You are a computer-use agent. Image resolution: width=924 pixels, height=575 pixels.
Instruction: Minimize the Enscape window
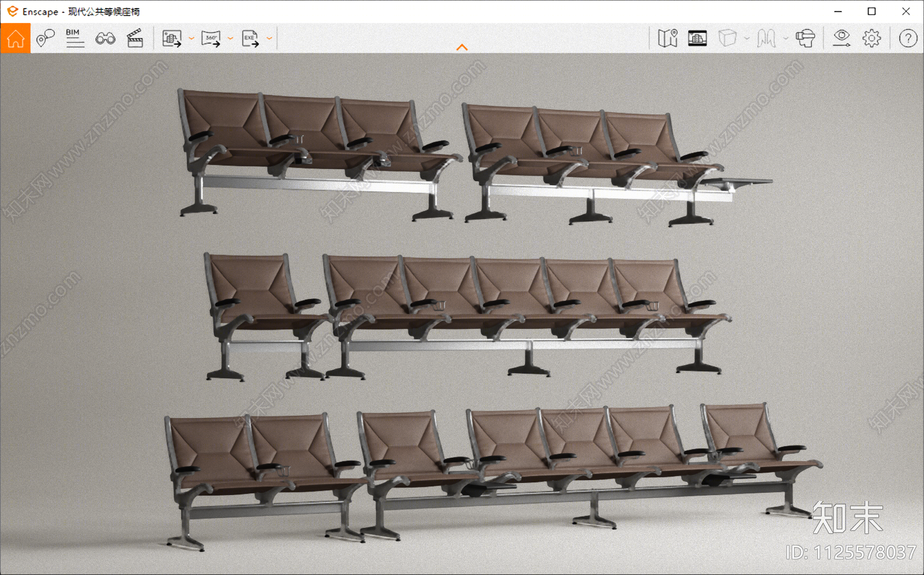[x=838, y=12]
